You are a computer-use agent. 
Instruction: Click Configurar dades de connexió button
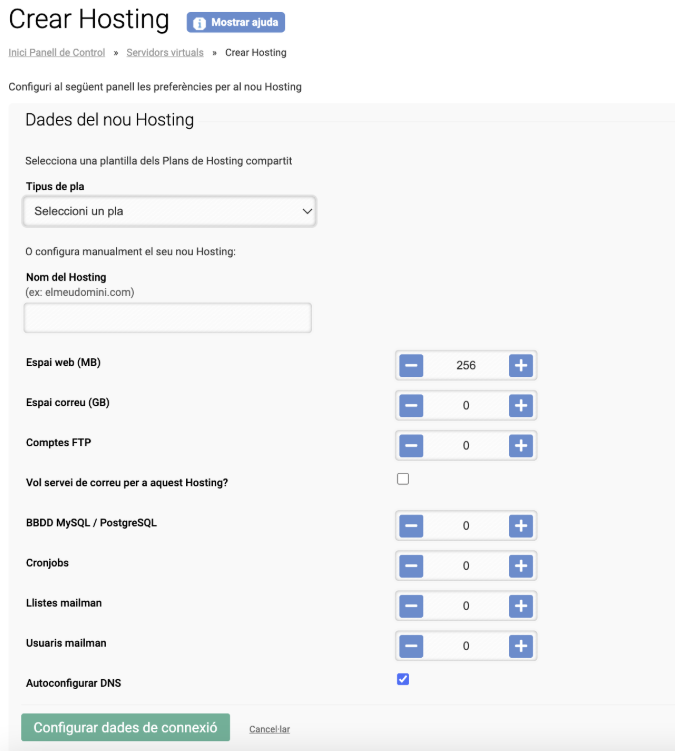125,728
